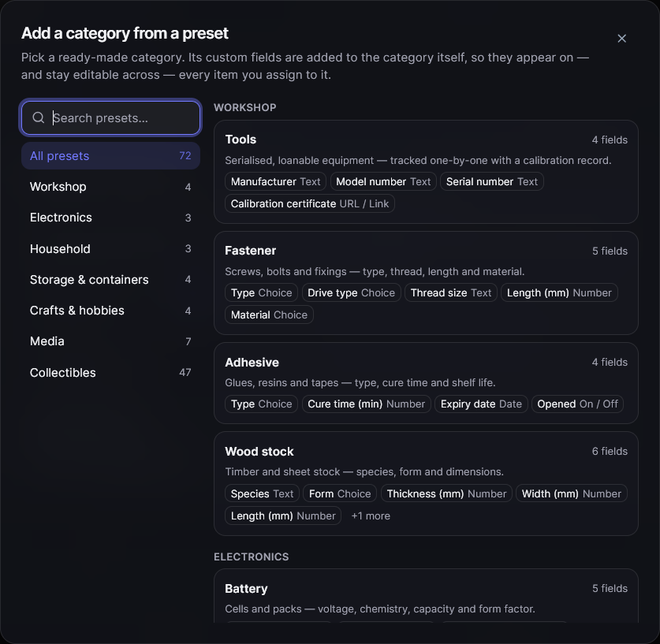The image size is (660, 644).
Task: Click the Form Choice chip
Action: (340, 493)
